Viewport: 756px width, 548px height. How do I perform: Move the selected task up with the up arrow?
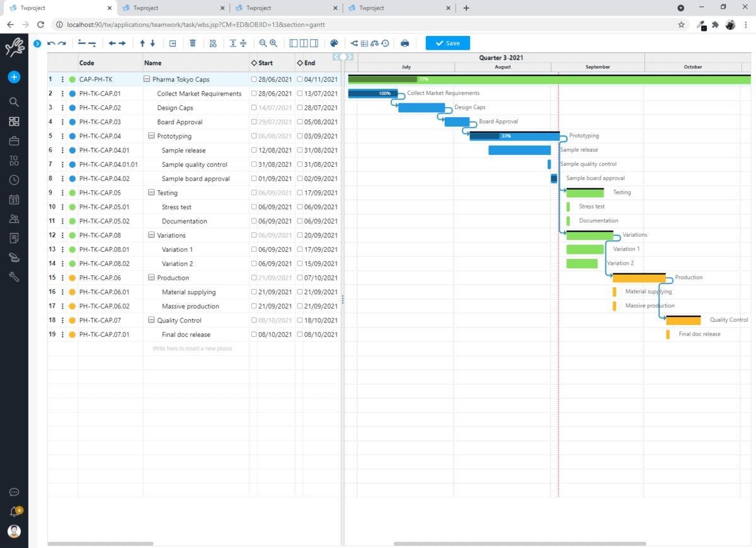[142, 43]
